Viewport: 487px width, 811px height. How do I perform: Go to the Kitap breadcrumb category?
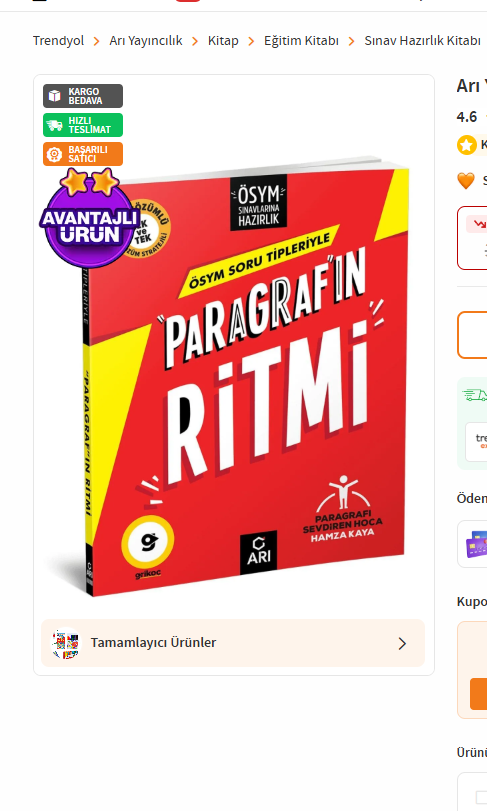pos(223,41)
